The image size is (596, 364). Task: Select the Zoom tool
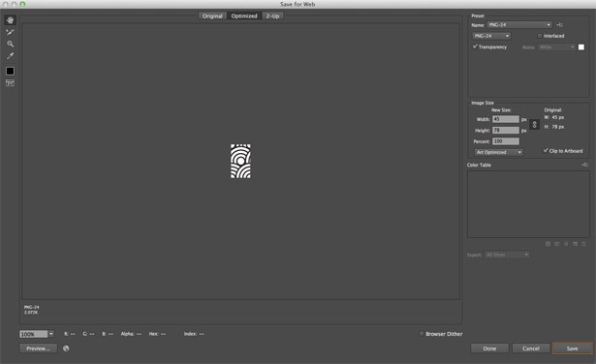click(11, 44)
